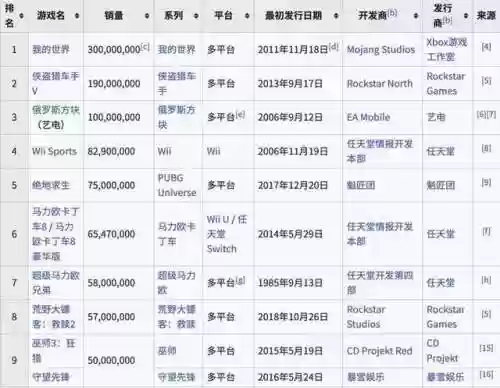Open 马力欧卡丁车 series link
The height and width of the screenshot is (388, 500).
click(x=176, y=234)
